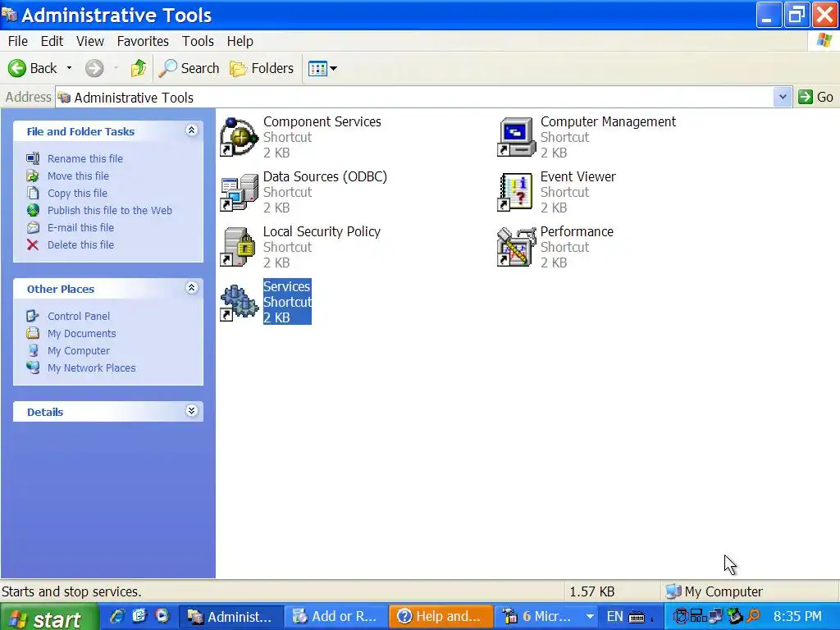Screen dimensions: 840x630
Task: Select the Data Sources (ODBC) icon
Action: 239,192
